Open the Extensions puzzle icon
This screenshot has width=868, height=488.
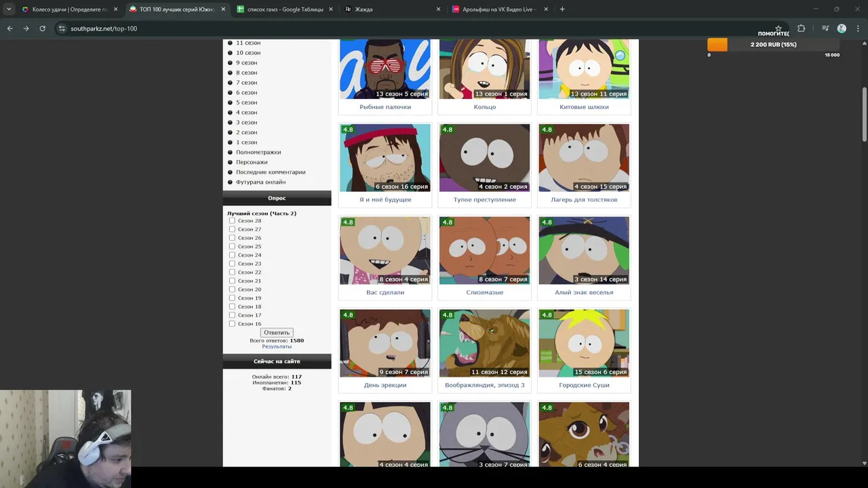(801, 28)
